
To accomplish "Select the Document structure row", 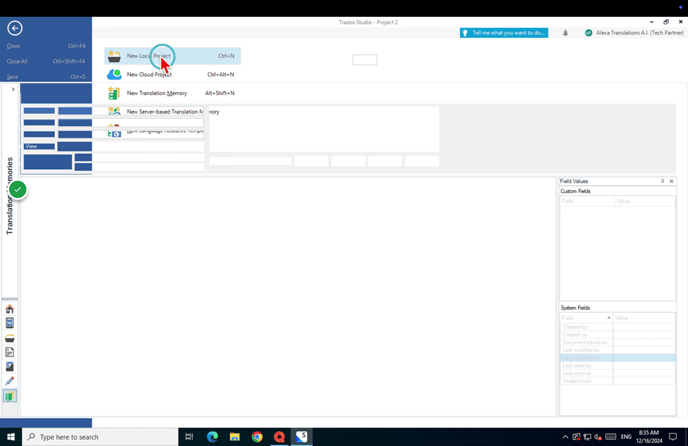I will [618, 342].
